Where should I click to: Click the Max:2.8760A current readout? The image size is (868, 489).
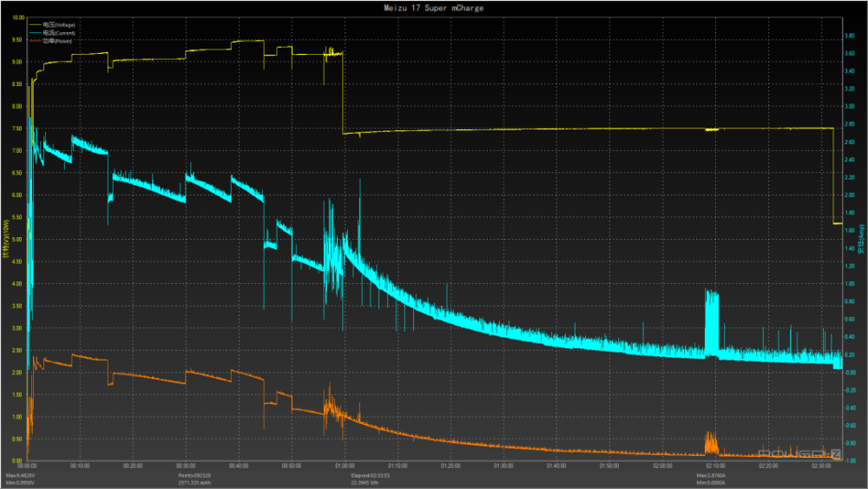pyautogui.click(x=712, y=475)
